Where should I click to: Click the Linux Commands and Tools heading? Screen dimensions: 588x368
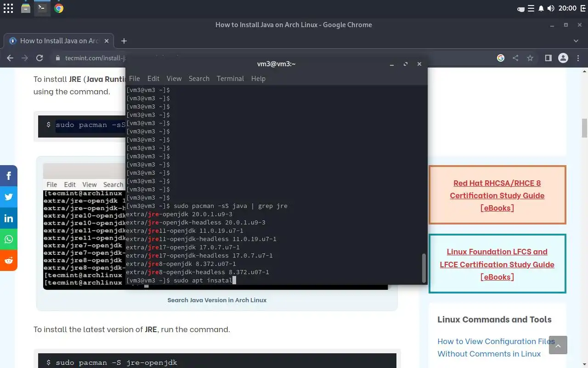point(494,320)
